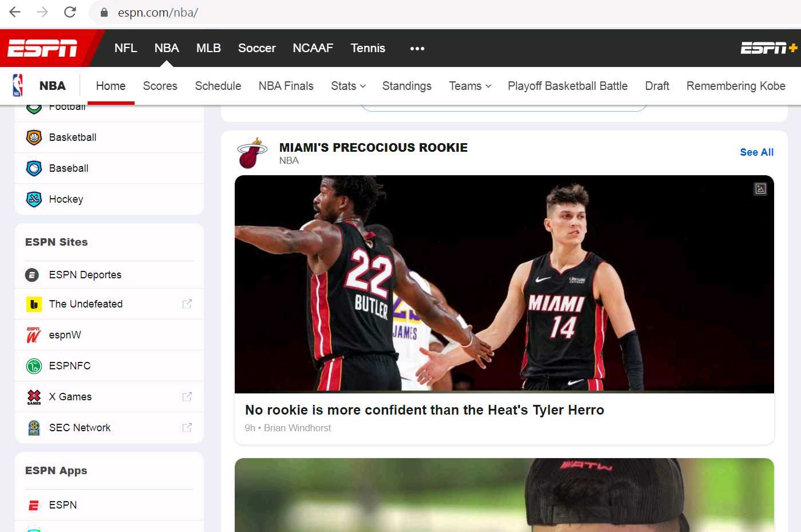Select NFL in top navigation
The width and height of the screenshot is (801, 532).
click(125, 48)
